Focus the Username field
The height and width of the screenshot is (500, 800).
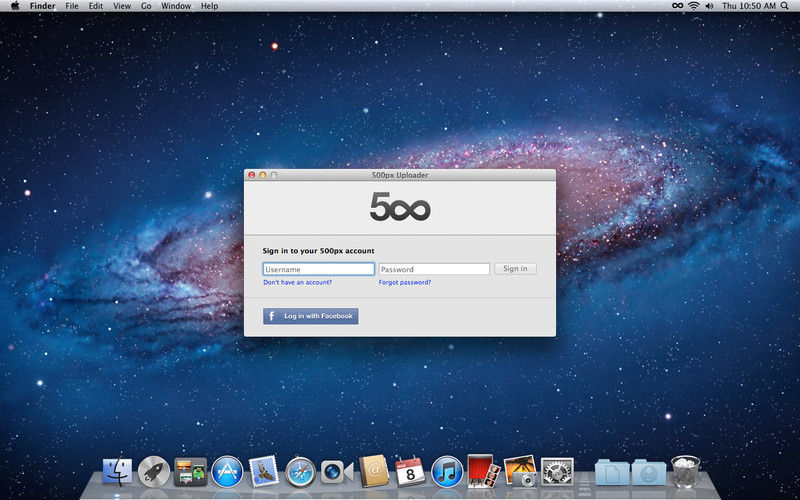tap(319, 269)
